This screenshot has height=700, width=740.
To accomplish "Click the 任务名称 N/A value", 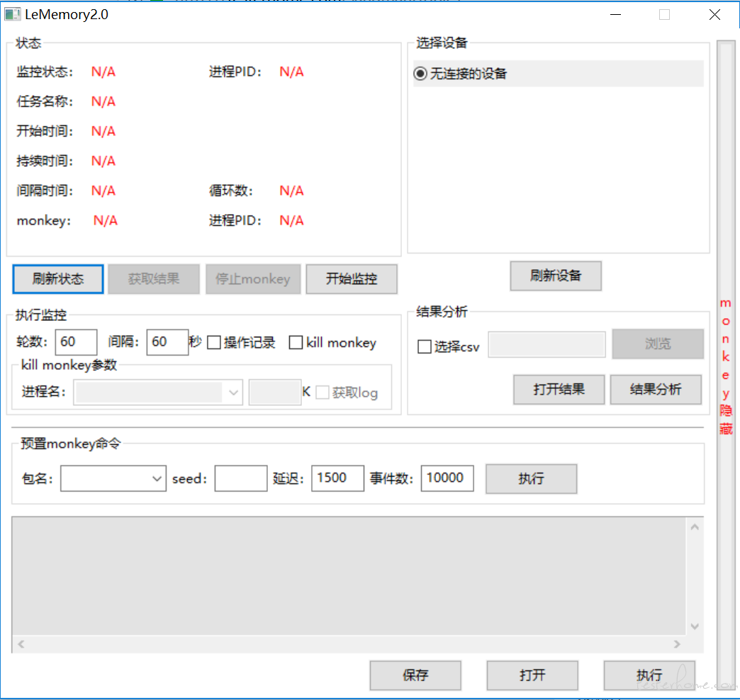I will point(103,101).
